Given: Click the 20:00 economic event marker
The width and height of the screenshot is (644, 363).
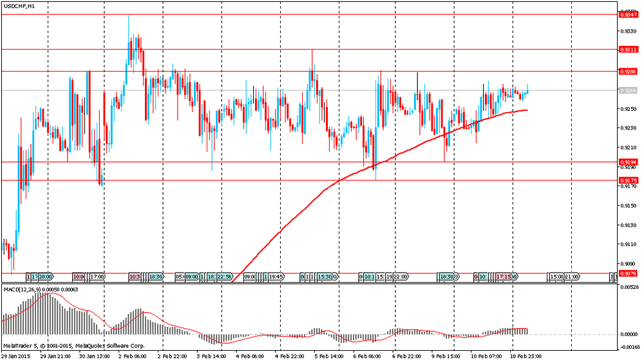Looking at the screenshot, I should (46, 277).
